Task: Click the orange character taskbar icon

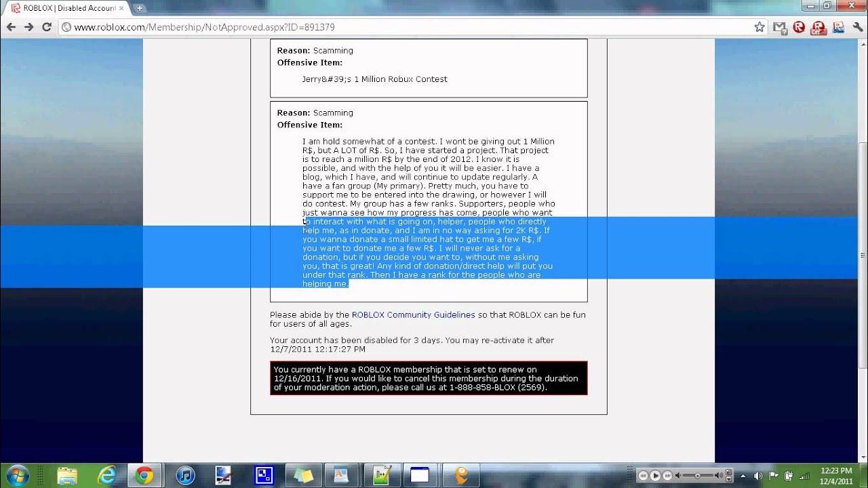Action: pyautogui.click(x=462, y=476)
